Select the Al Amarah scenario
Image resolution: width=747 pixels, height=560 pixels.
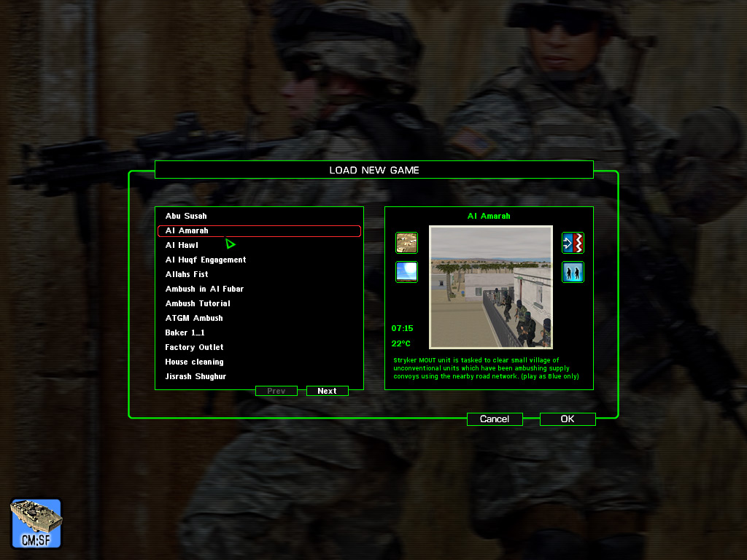pos(259,231)
